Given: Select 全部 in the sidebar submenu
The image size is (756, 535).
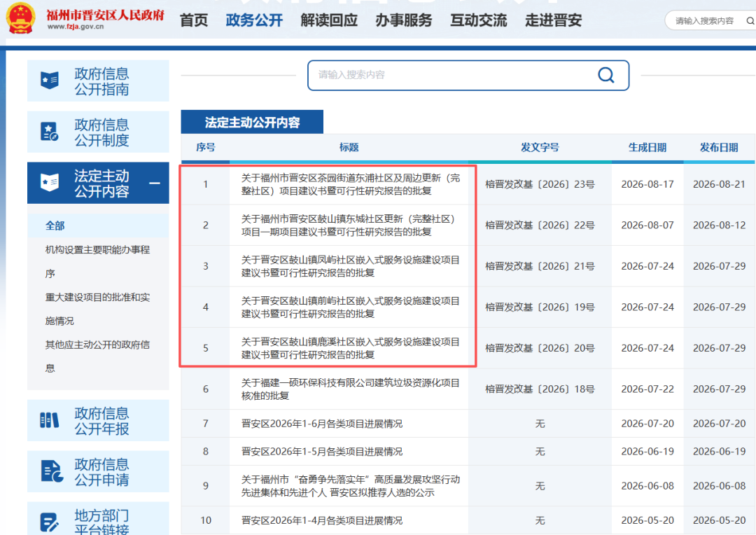Looking at the screenshot, I should 55,225.
